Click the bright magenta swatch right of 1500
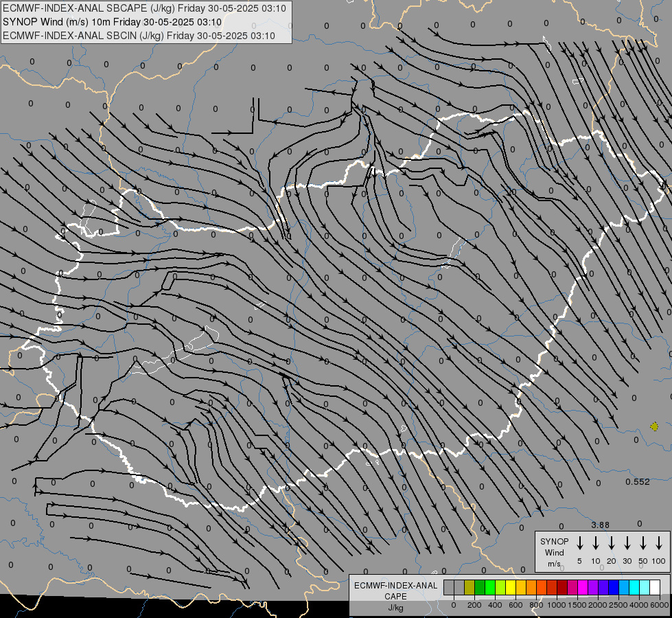The height and width of the screenshot is (618, 672). pos(583,588)
